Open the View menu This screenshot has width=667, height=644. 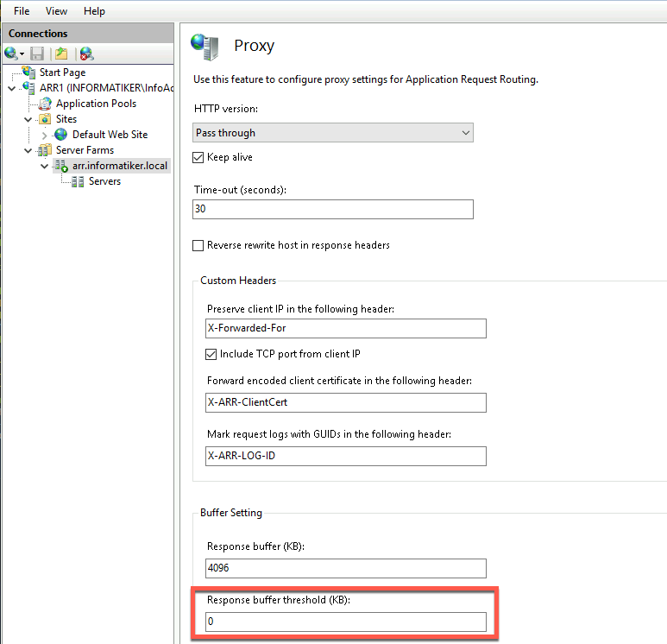[56, 11]
